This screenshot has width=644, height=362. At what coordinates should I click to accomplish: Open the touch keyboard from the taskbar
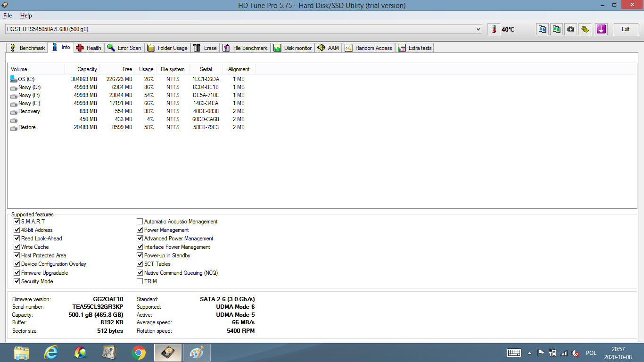[514, 353]
